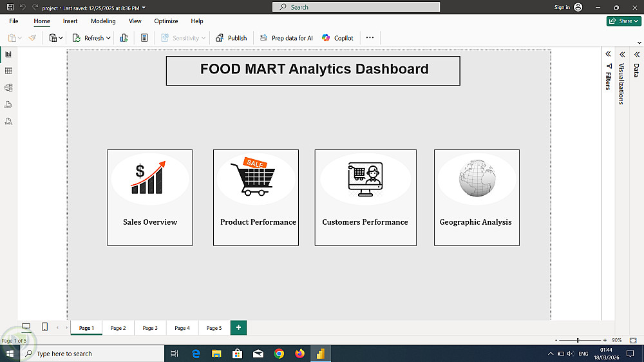This screenshot has height=362, width=644.
Task: Focus the top Search box
Action: (355, 7)
